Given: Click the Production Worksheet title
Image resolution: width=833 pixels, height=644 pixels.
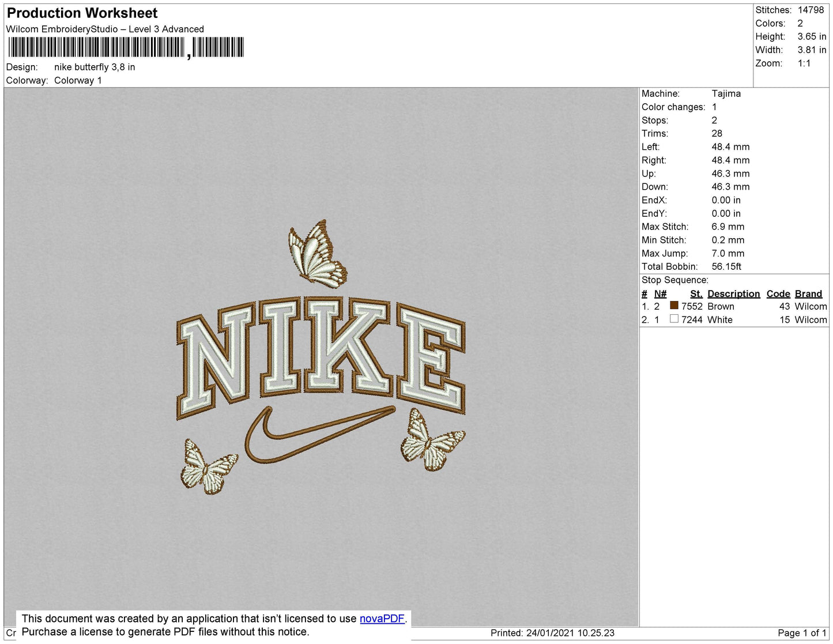Looking at the screenshot, I should [x=82, y=13].
